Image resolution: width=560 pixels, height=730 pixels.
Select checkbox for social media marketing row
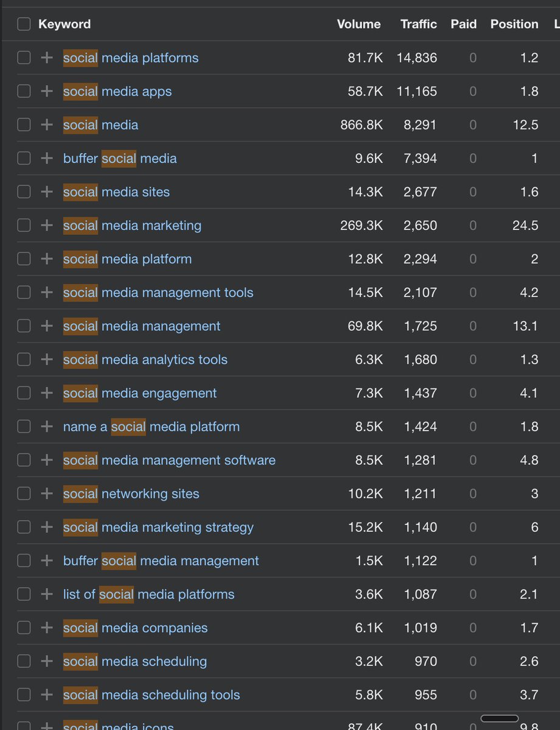[24, 225]
